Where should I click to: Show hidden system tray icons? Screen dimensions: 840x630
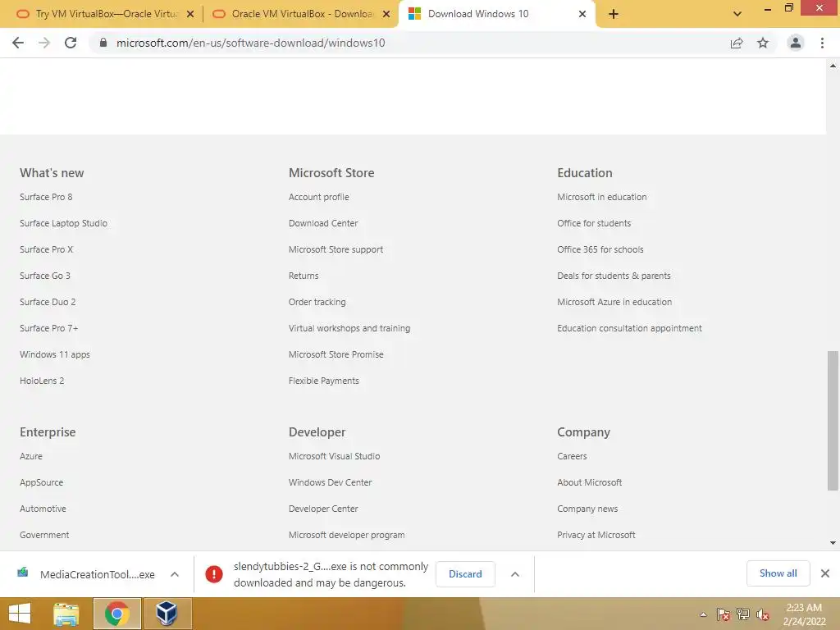pos(703,614)
